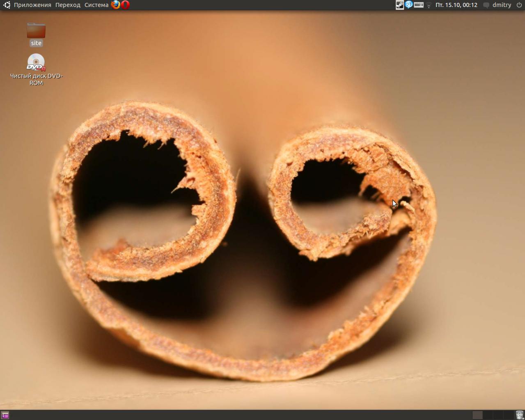Viewport: 525px width, 420px height.
Task: Open the messaging speech bubble indicator
Action: click(486, 5)
